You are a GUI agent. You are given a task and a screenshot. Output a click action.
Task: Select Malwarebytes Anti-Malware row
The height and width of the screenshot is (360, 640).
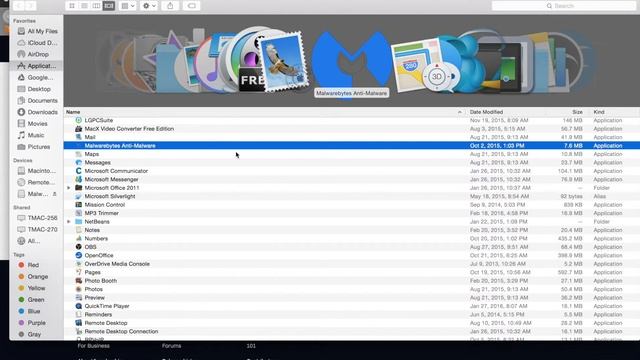351,146
